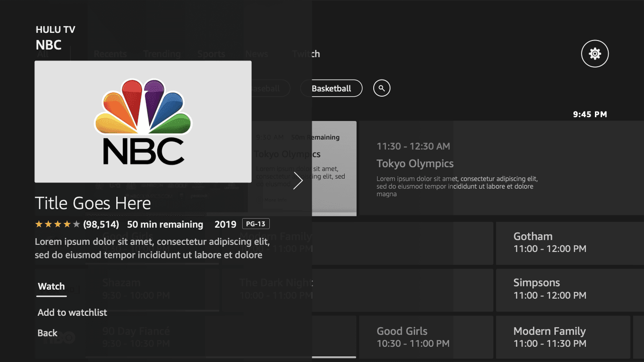Open the Gotham 11:00 - 12:00 PM program

click(x=570, y=243)
